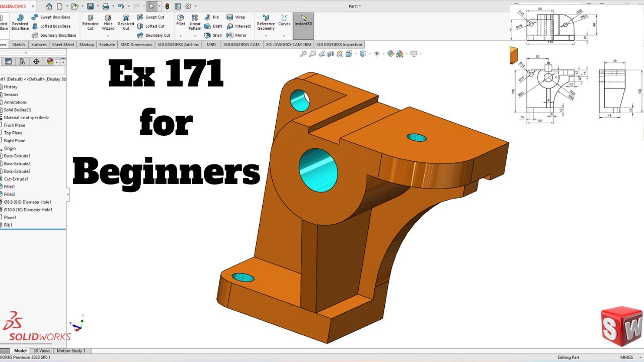The width and height of the screenshot is (644, 362).
Task: Activate the Revolved Cut tool
Action: coord(126,23)
